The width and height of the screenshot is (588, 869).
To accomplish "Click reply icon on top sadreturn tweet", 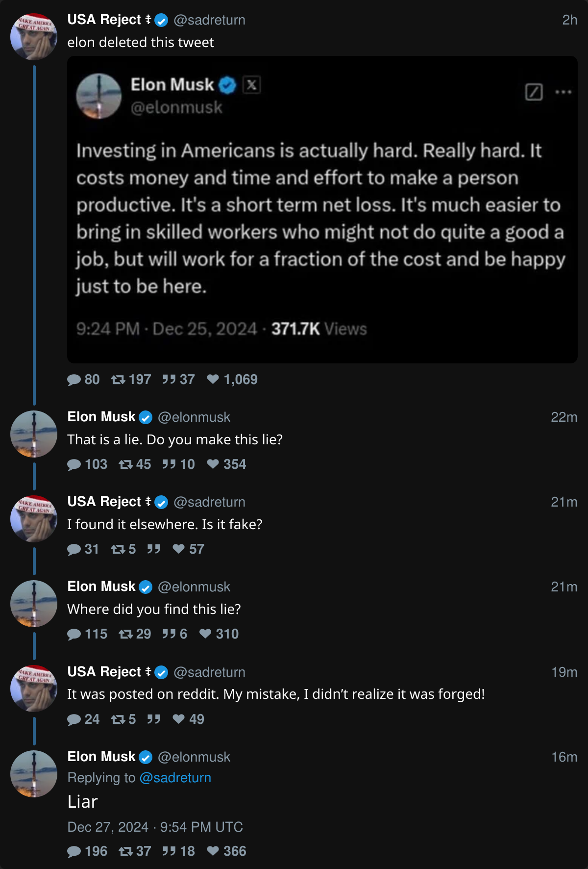I will coord(74,380).
